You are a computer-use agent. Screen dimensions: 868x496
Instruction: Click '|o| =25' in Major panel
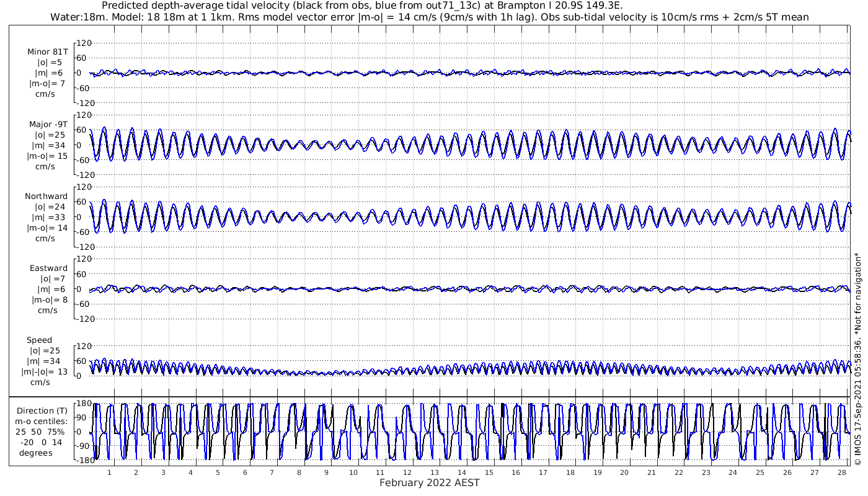point(48,135)
